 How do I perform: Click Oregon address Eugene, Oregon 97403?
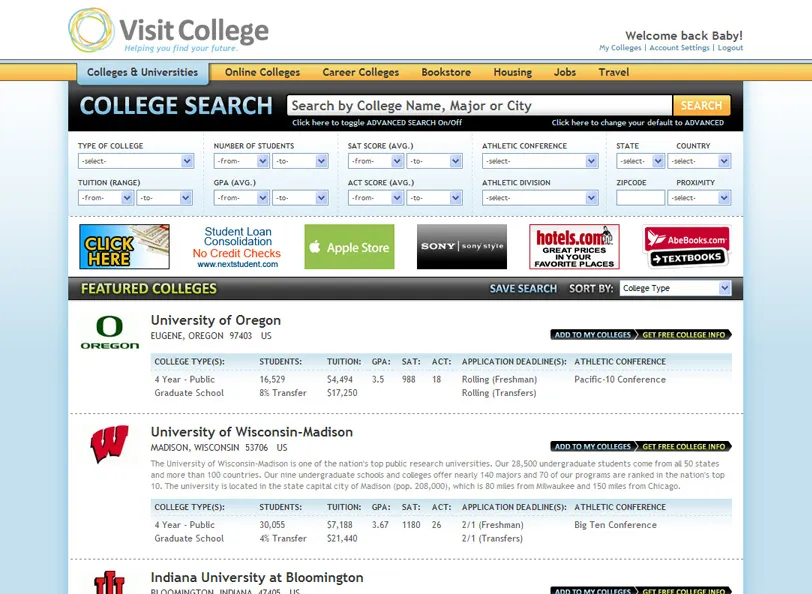[201, 336]
